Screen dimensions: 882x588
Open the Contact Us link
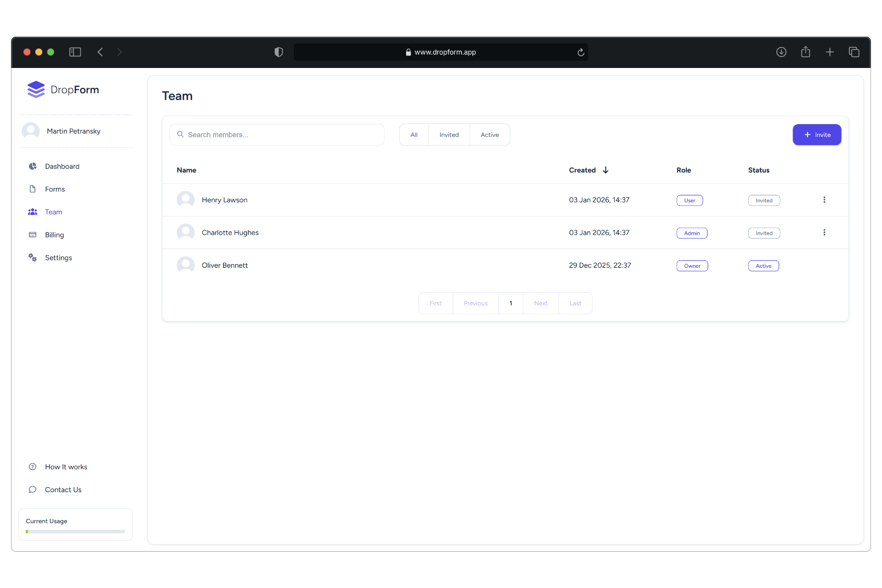click(63, 489)
